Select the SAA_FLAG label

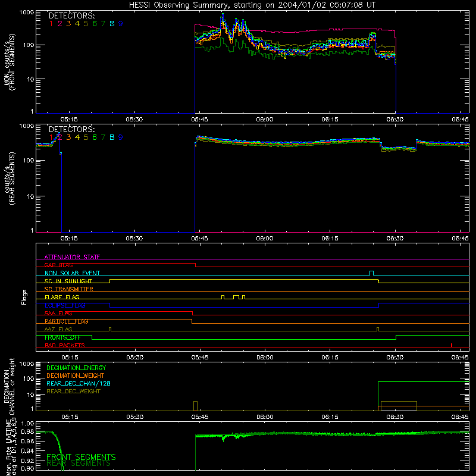[x=58, y=313]
